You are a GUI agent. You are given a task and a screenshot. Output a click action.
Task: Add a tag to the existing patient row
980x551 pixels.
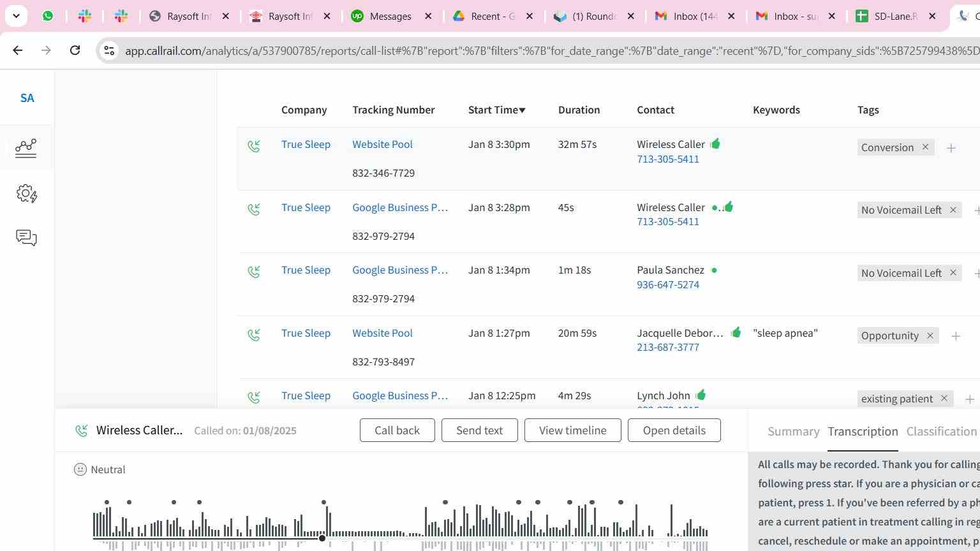[970, 399]
